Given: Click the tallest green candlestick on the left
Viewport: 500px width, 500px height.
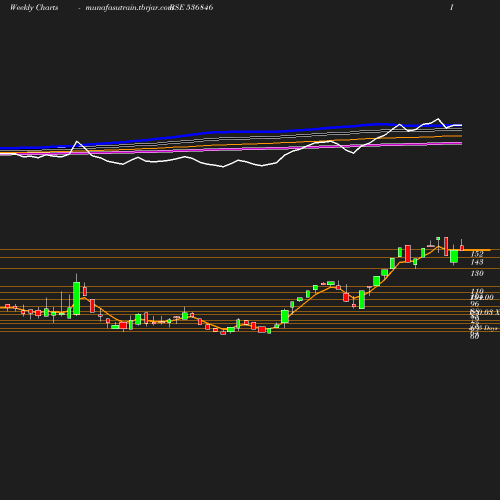Looking at the screenshot, I should click(77, 298).
